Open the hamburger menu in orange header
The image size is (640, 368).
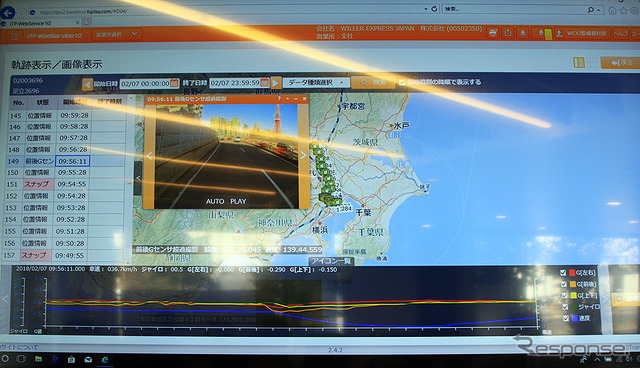coord(16,36)
